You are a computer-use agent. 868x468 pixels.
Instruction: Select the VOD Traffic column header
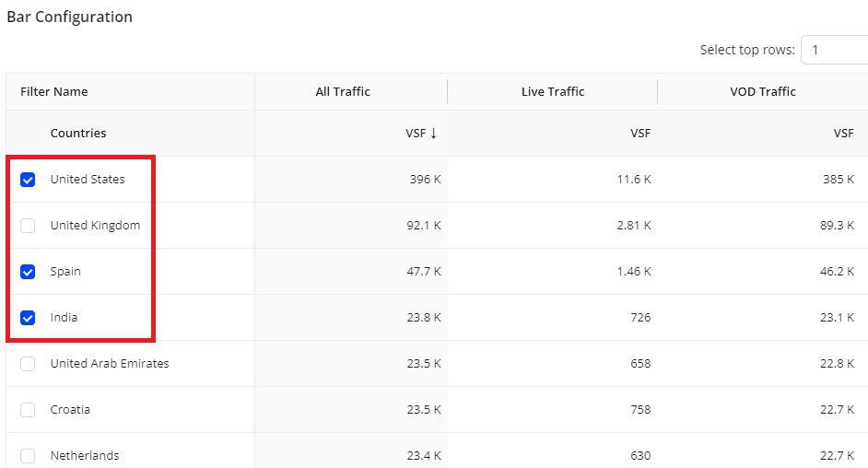point(762,92)
